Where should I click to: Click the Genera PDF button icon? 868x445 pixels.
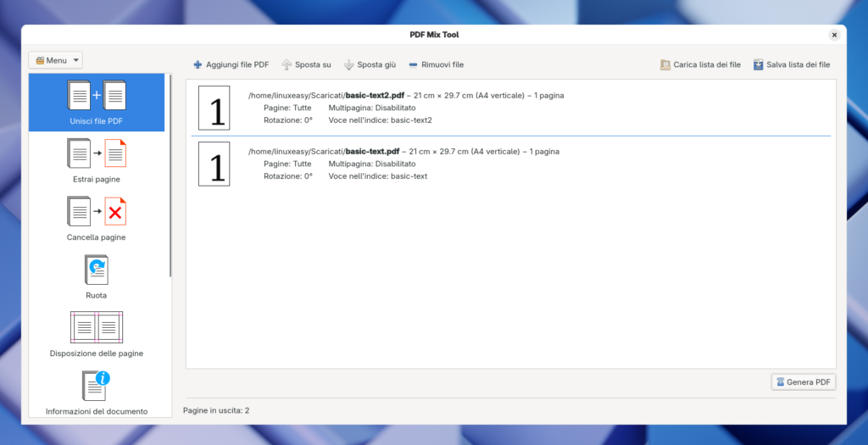pyautogui.click(x=780, y=382)
